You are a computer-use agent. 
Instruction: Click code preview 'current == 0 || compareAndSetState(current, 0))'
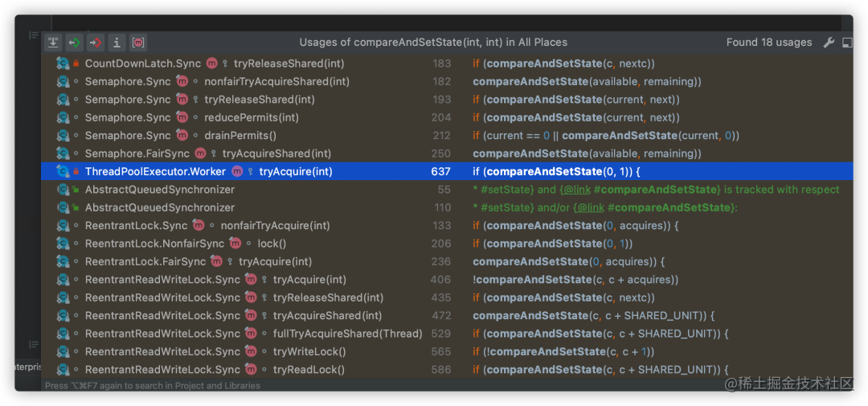coord(612,136)
